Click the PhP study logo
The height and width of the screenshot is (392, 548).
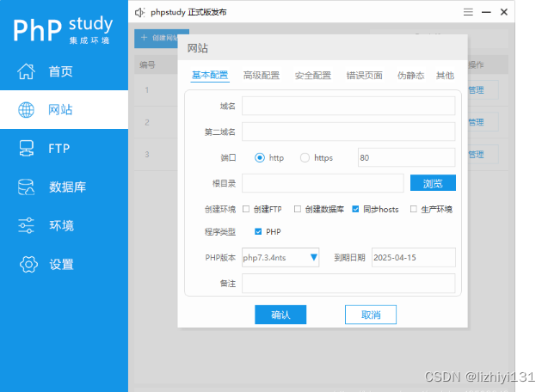click(x=64, y=29)
